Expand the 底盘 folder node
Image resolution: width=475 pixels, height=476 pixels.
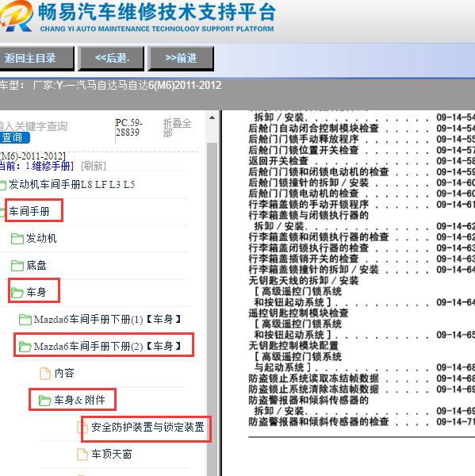(x=36, y=265)
